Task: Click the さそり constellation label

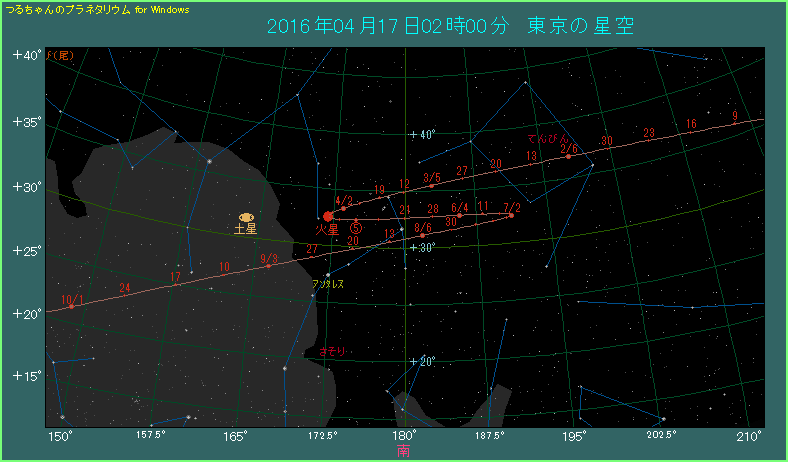Action: click(x=331, y=351)
